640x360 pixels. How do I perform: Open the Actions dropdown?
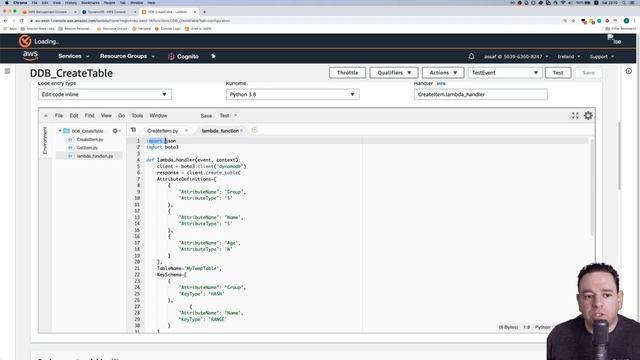tap(442, 73)
